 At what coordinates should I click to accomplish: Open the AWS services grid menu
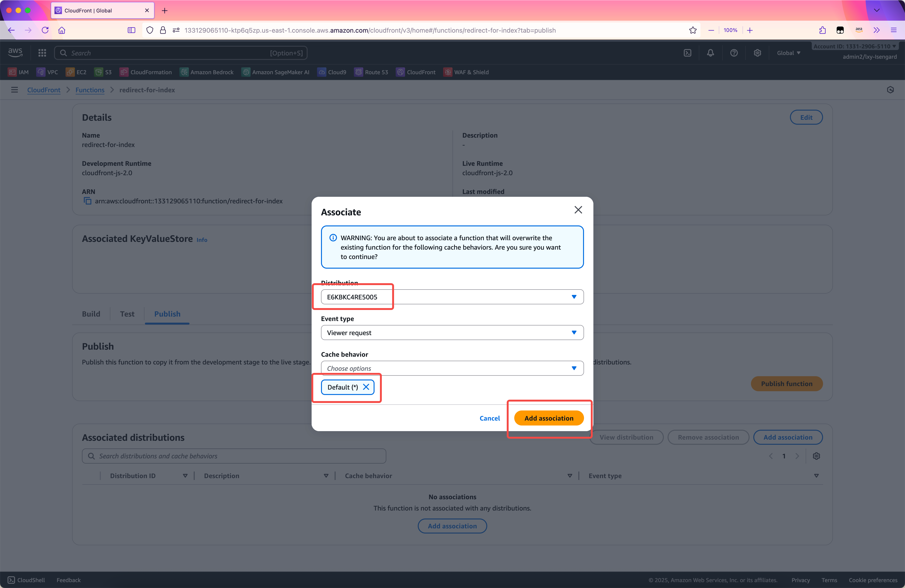point(42,53)
